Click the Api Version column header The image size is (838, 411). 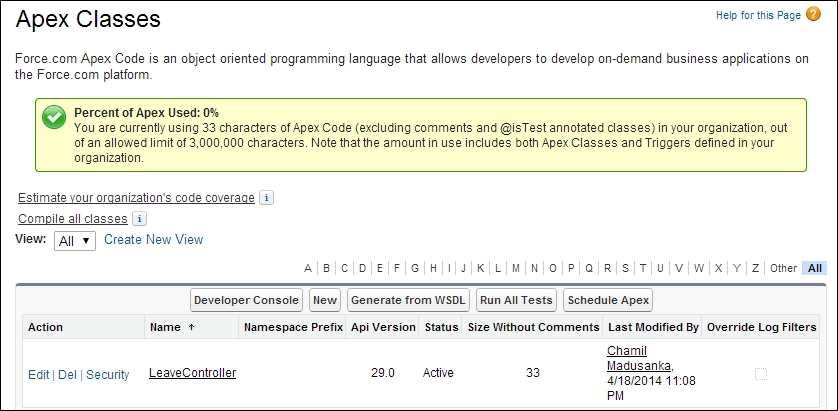click(x=383, y=327)
